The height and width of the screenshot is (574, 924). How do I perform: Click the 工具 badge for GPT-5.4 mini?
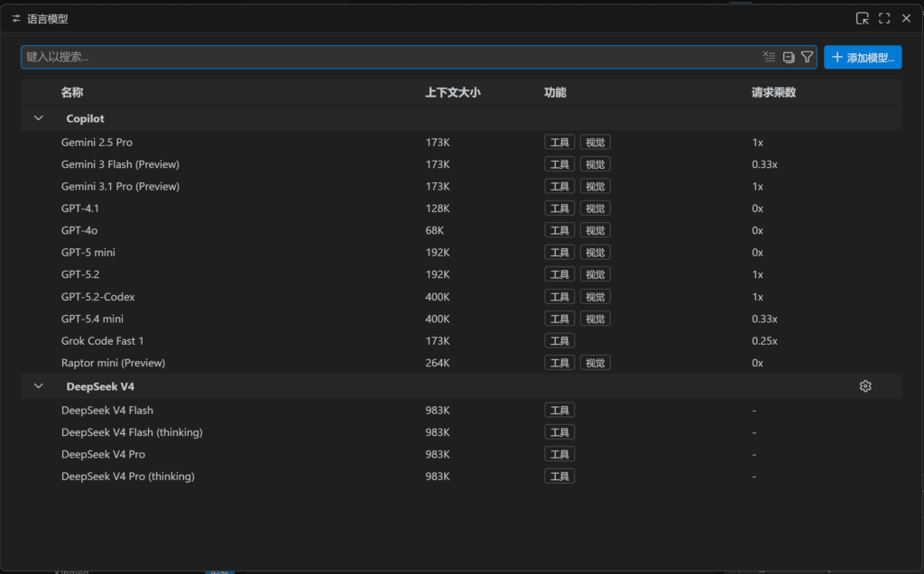[x=559, y=319]
